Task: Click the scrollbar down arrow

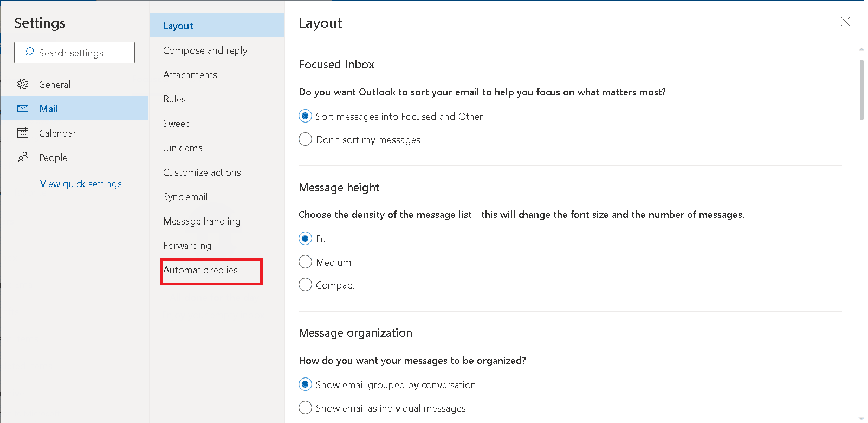Action: coord(861,419)
